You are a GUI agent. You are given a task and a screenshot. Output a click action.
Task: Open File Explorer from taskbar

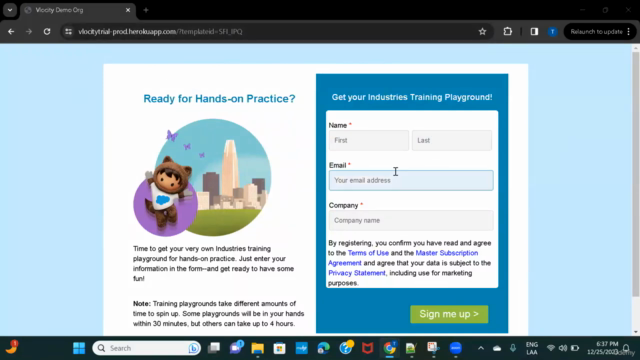pyautogui.click(x=258, y=348)
